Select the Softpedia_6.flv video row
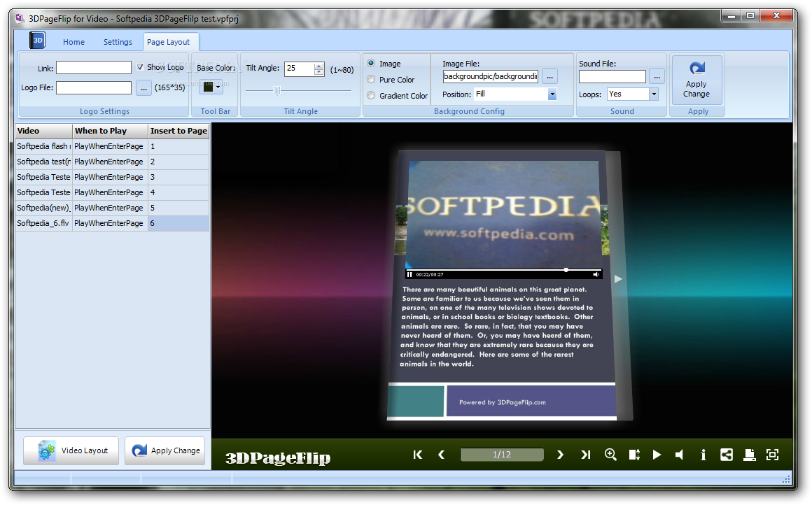The width and height of the screenshot is (812, 505). click(x=113, y=224)
